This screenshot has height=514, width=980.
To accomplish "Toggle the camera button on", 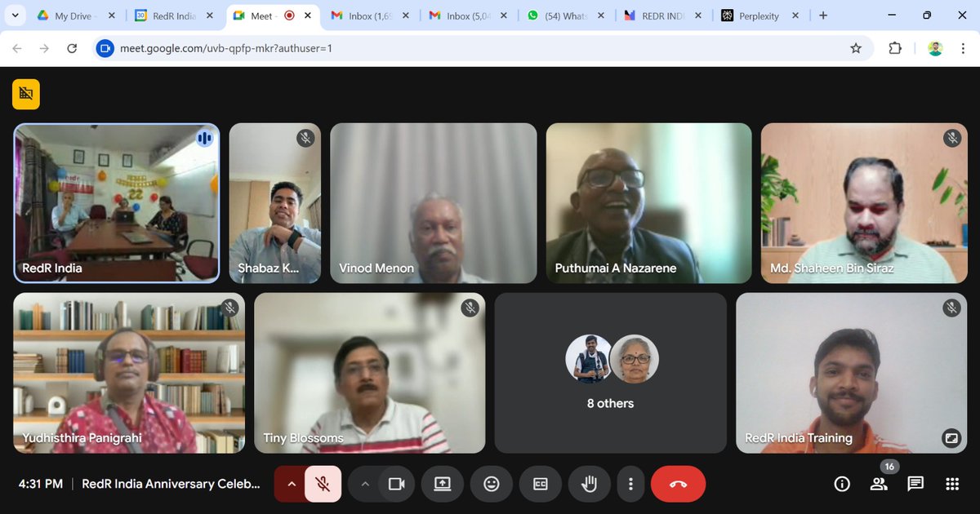I will [397, 484].
